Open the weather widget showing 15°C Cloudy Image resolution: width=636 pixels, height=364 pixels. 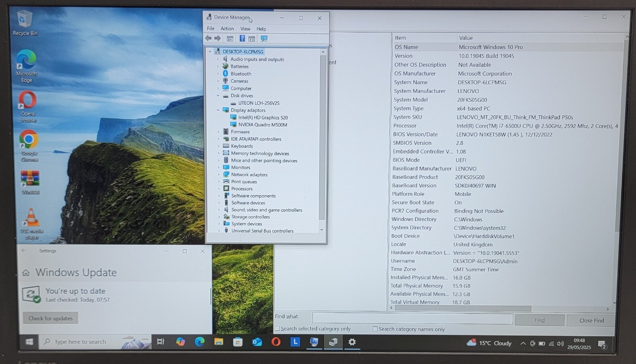489,343
